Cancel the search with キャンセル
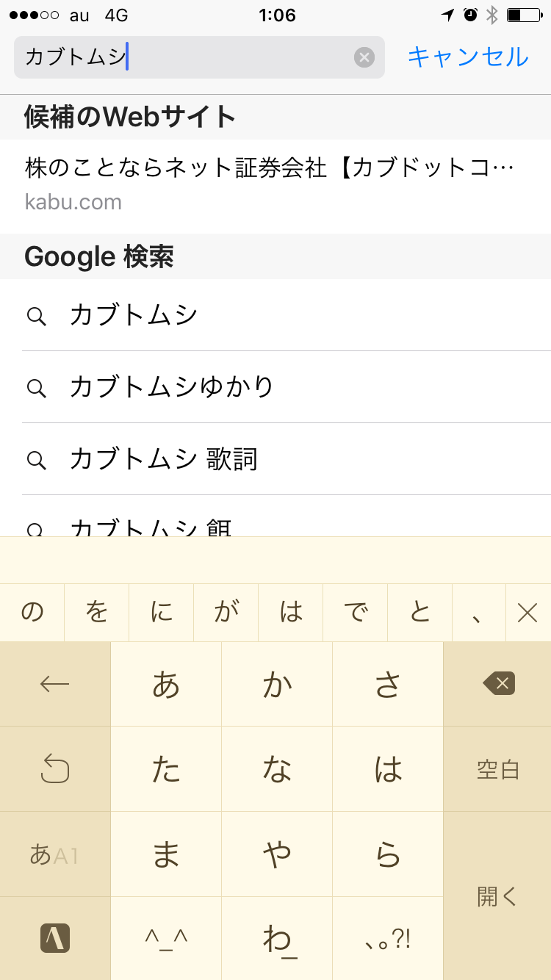The height and width of the screenshot is (980, 551). 468,57
